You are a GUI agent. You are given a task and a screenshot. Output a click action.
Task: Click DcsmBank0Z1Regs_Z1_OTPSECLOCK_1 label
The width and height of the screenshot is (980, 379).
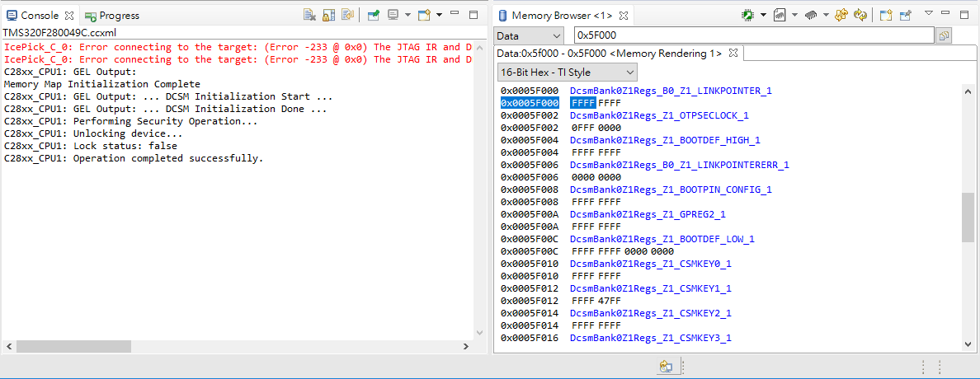click(659, 115)
